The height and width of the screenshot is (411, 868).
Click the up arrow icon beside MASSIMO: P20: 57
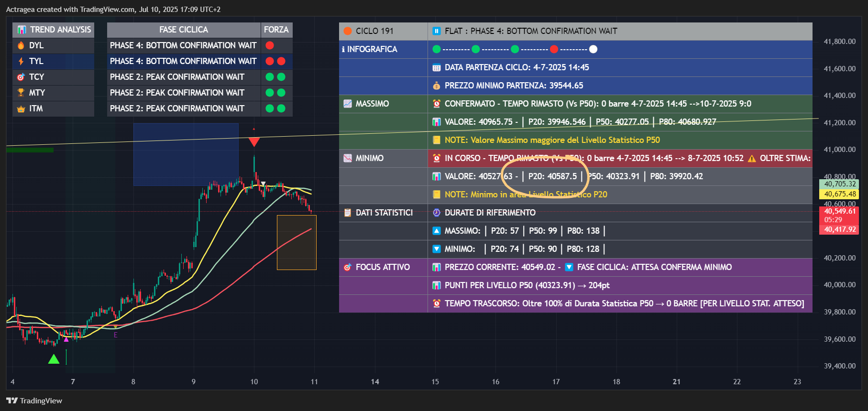(x=437, y=231)
